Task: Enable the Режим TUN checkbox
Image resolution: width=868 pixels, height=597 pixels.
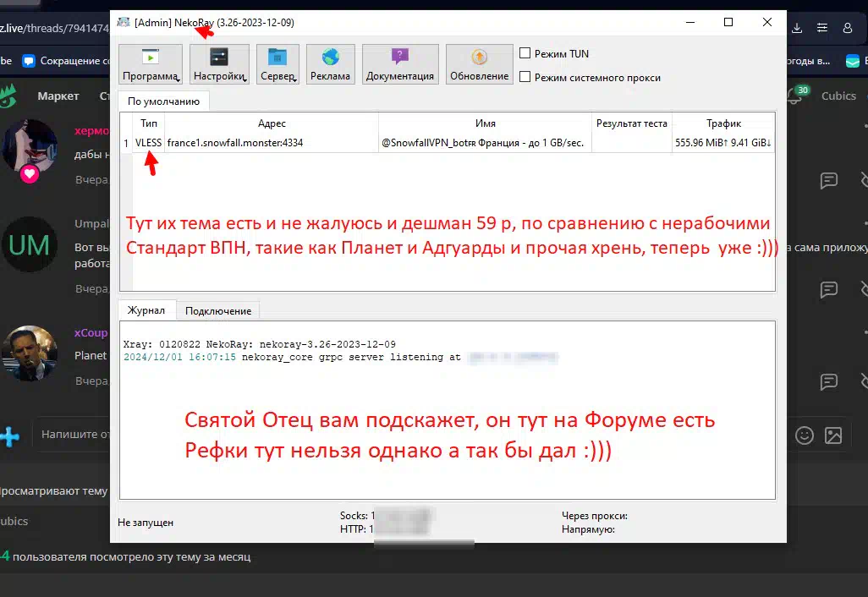Action: click(525, 53)
